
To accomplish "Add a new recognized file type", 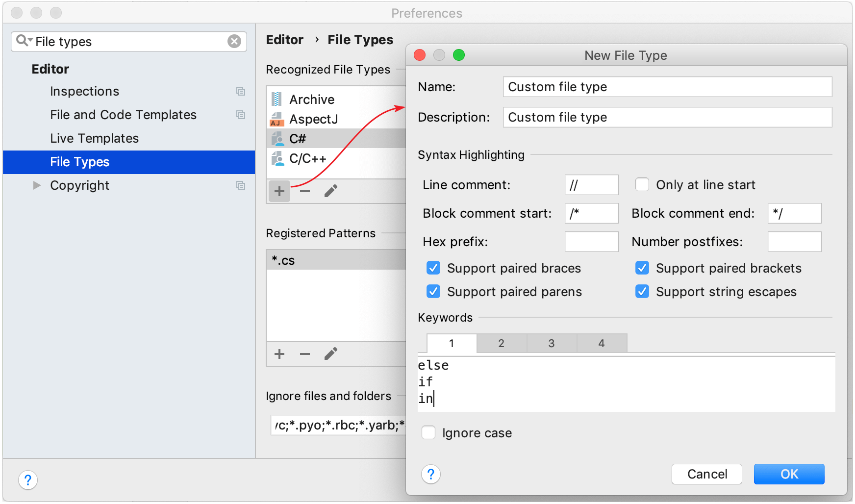I will pos(279,191).
